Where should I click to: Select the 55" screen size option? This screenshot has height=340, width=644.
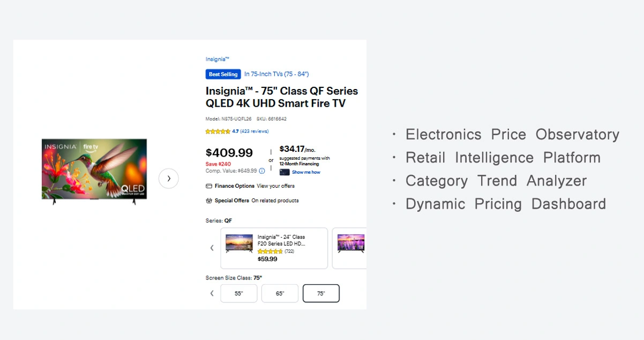click(x=239, y=293)
